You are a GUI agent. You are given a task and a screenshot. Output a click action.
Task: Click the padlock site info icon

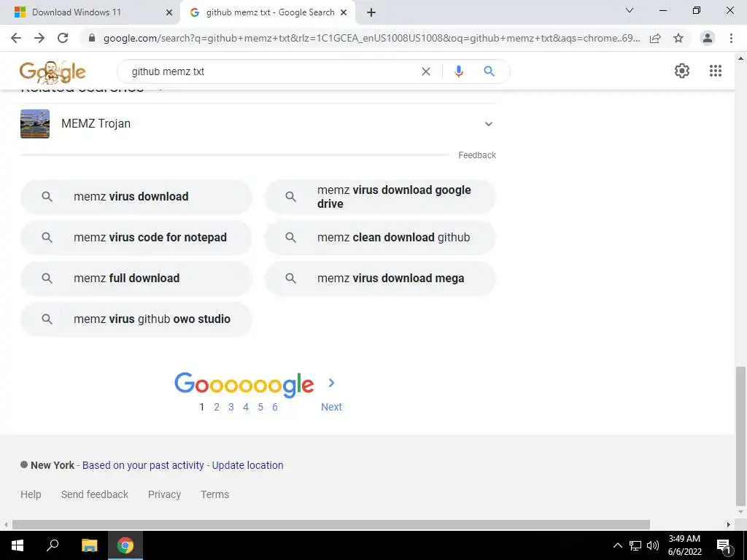tap(92, 38)
